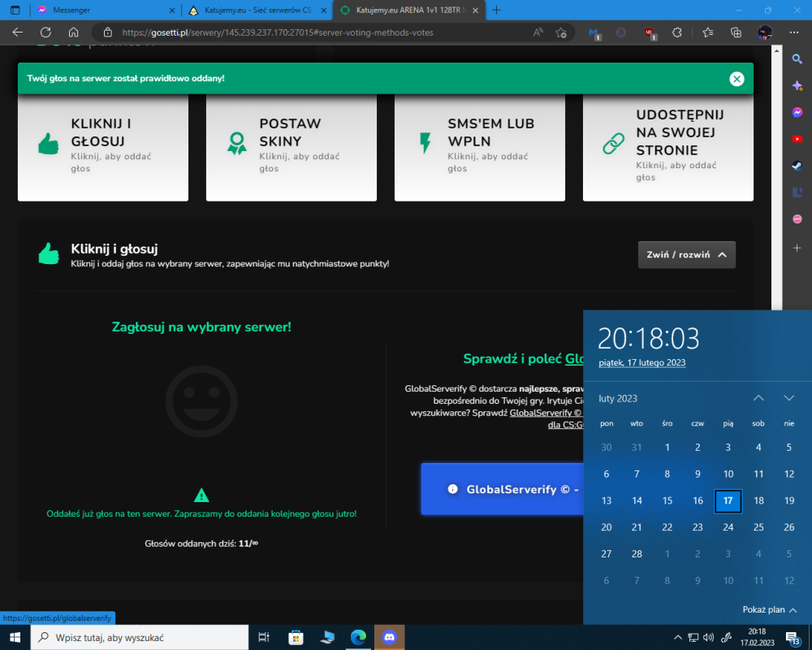Open the sidebar search icon

click(x=797, y=59)
